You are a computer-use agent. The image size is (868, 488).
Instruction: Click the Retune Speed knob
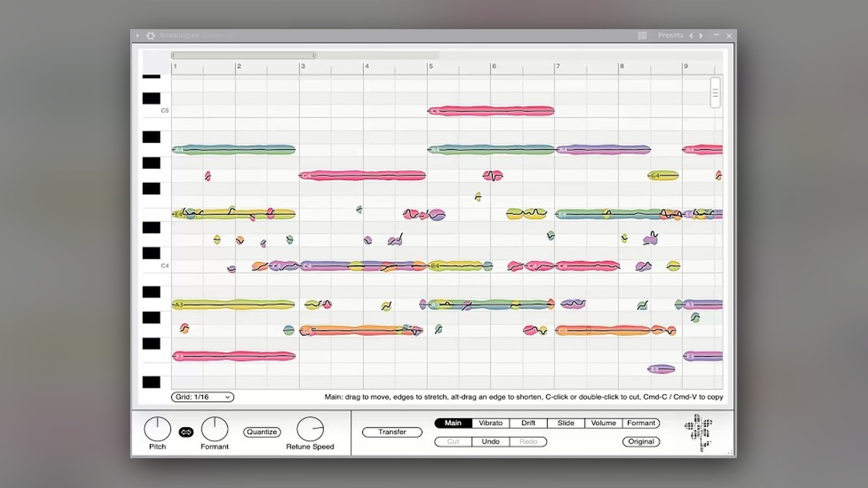[310, 429]
